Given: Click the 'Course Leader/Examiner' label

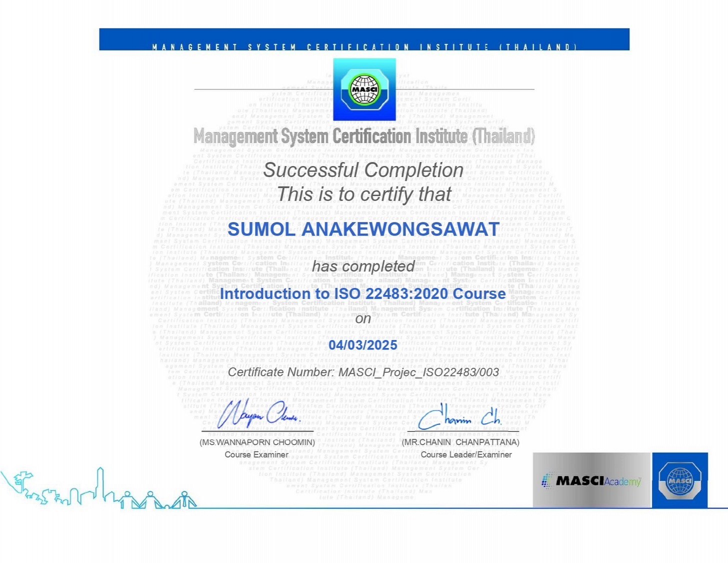Looking at the screenshot, I should [466, 454].
